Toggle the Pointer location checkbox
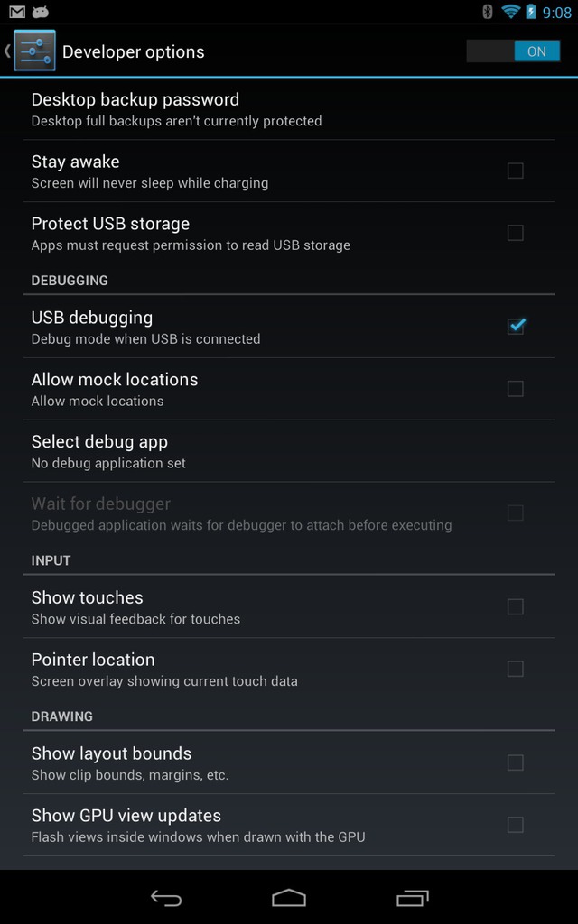Viewport: 578px width, 924px height. click(516, 669)
